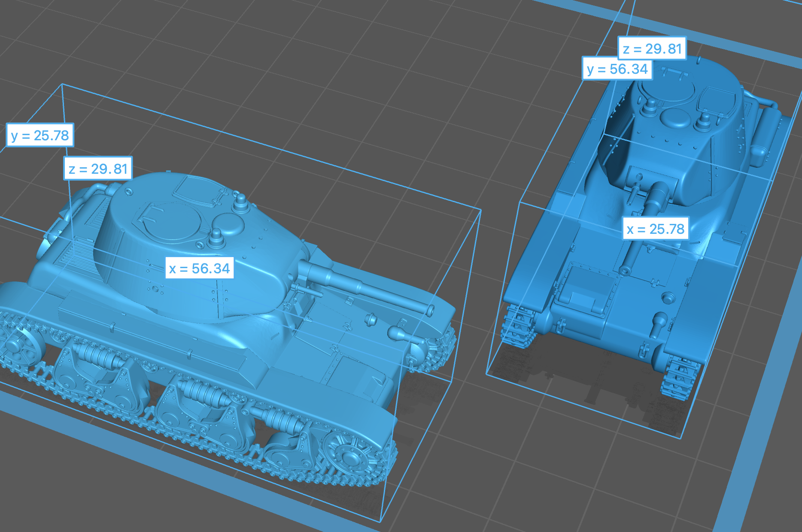
Task: Select the y = 56.34 dimension label
Action: coord(617,69)
